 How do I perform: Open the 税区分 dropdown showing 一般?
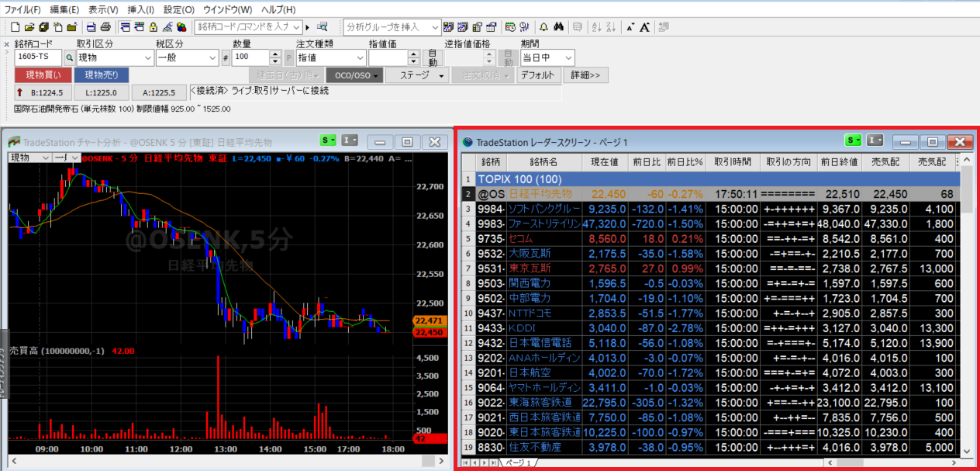point(187,57)
